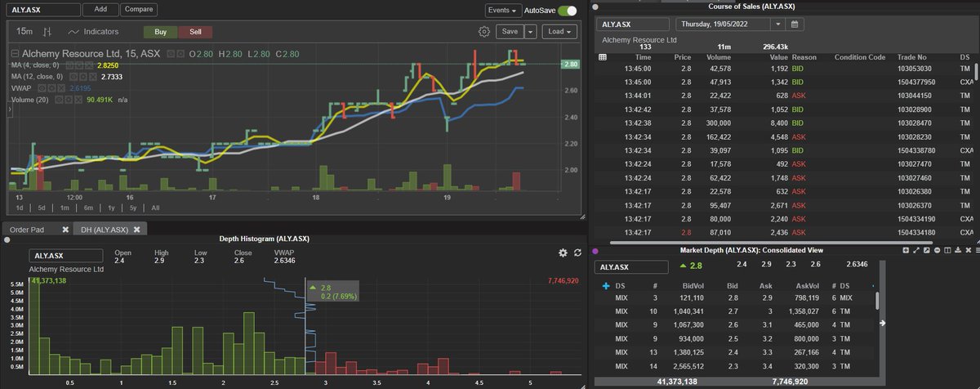Screen dimensions: 980x389
Task: Click the ALY.ASX field in Course of Sales
Action: [632, 25]
